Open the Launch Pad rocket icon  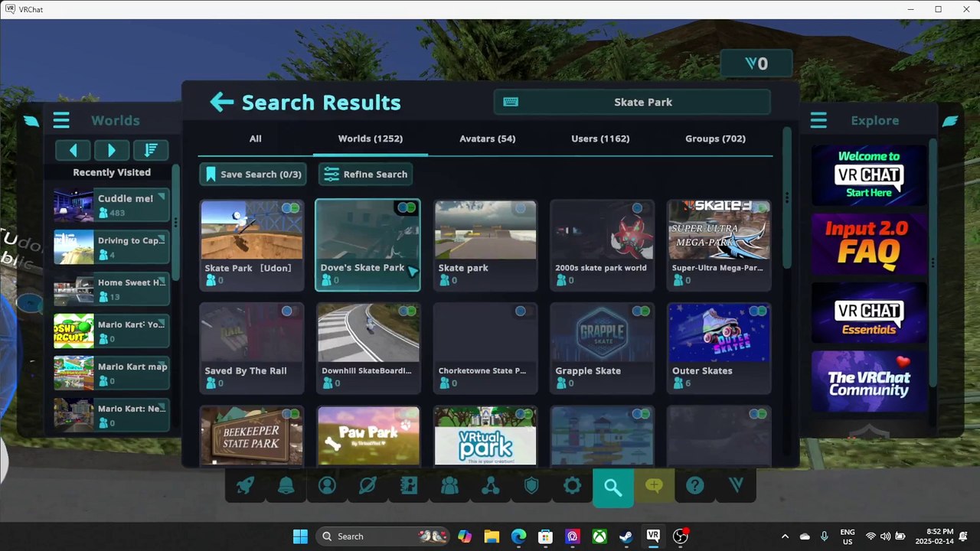245,486
